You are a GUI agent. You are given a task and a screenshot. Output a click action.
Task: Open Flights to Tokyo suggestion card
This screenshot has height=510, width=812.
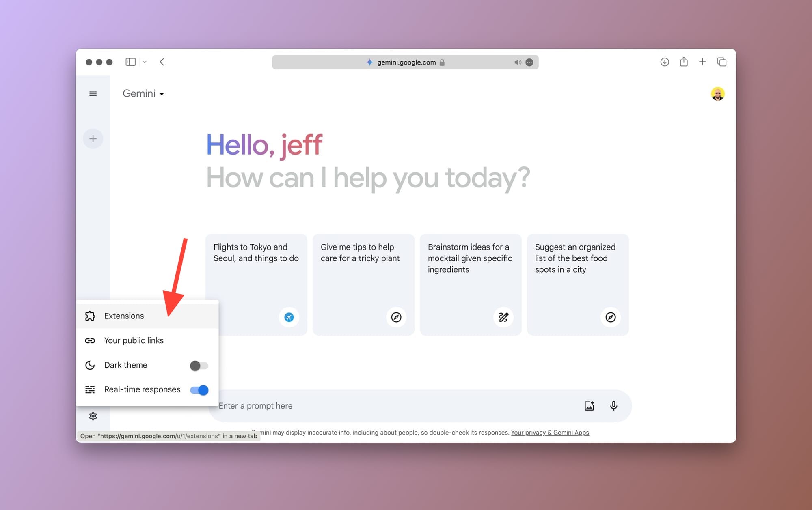coord(256,284)
